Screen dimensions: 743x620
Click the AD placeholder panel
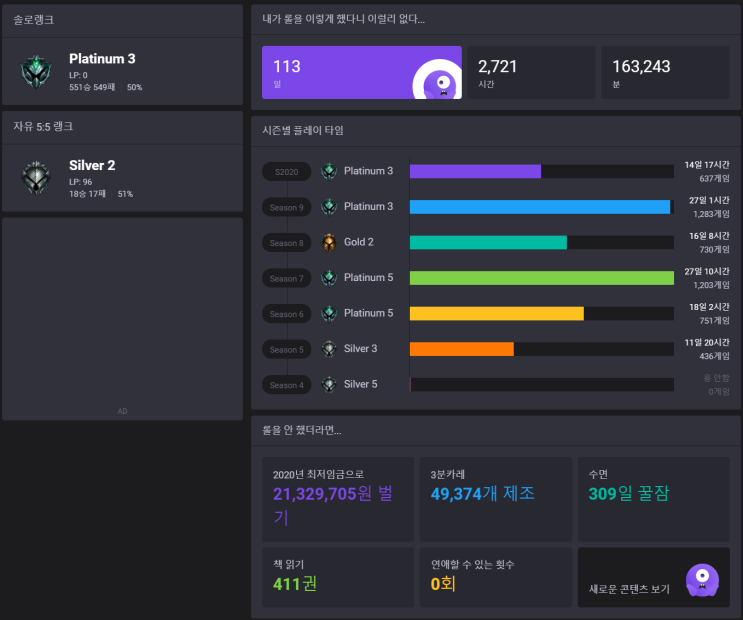coord(122,319)
